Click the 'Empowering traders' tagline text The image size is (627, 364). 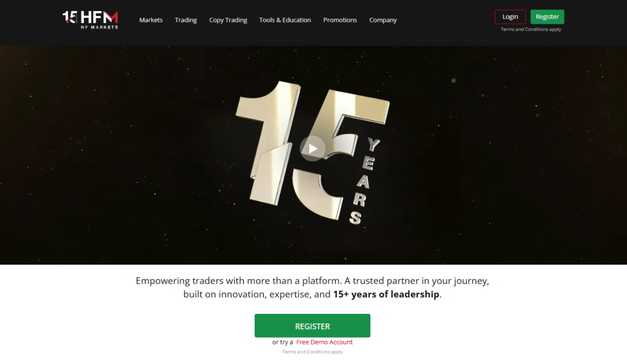[x=312, y=288]
